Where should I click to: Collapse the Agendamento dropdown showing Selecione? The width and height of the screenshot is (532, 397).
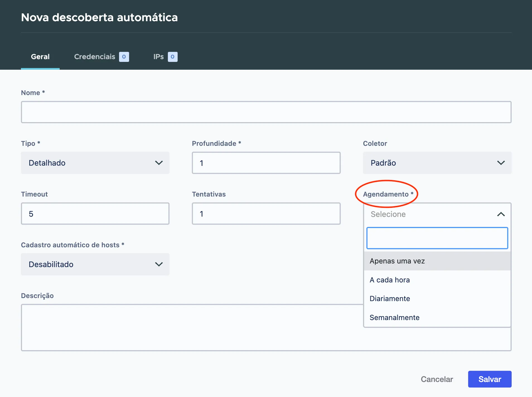(437, 214)
